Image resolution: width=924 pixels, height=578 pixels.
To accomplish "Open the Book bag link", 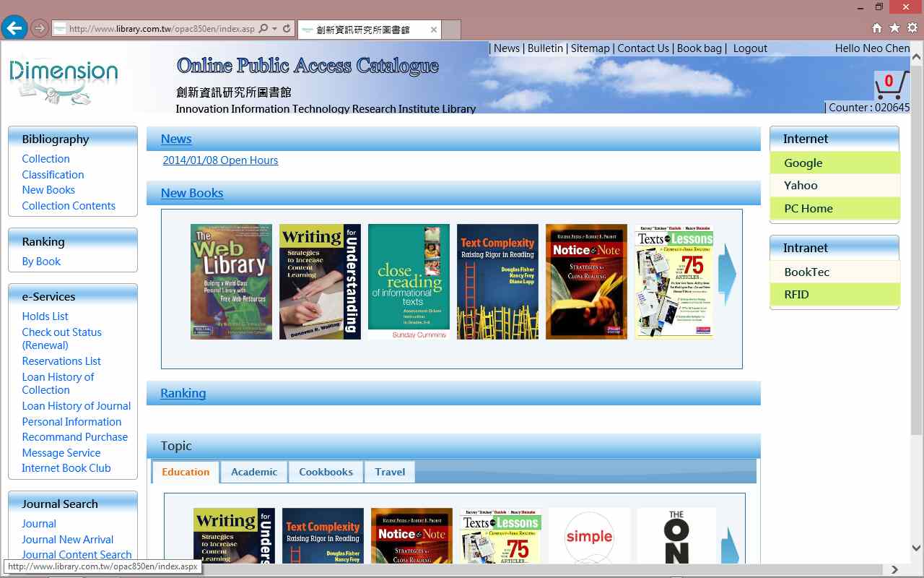I will [699, 48].
